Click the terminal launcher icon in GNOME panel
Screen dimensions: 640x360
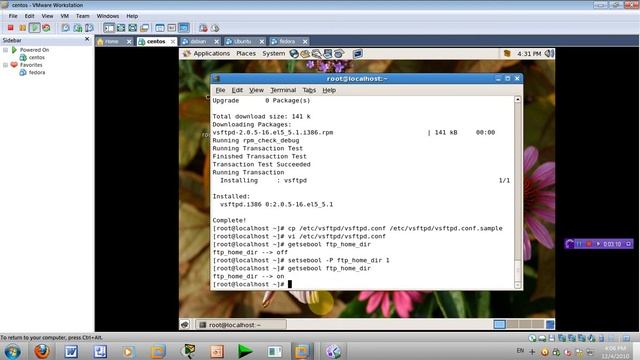pos(358,53)
